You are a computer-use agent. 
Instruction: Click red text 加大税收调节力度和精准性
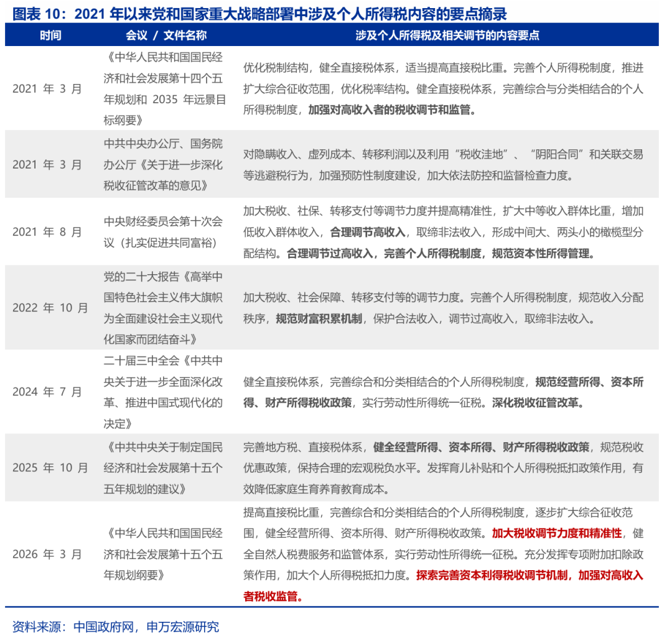[556, 533]
